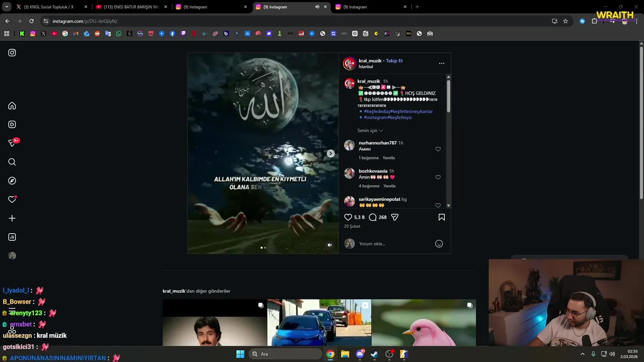Viewport: 644px width, 362px height.
Task: Like sarikayaeminepolat's comment
Action: [x=438, y=205]
